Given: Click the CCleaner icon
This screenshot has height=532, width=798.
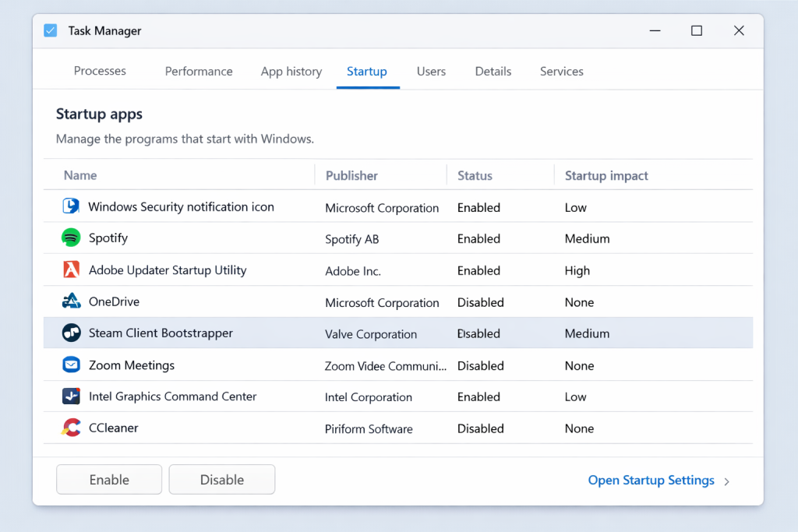Looking at the screenshot, I should (72, 428).
